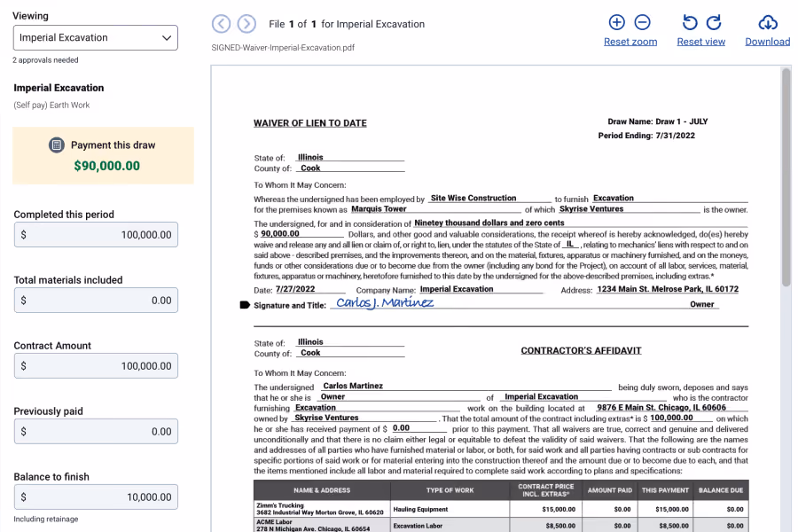Image resolution: width=798 pixels, height=532 pixels.
Task: Click the Total materials included field
Action: 96,301
